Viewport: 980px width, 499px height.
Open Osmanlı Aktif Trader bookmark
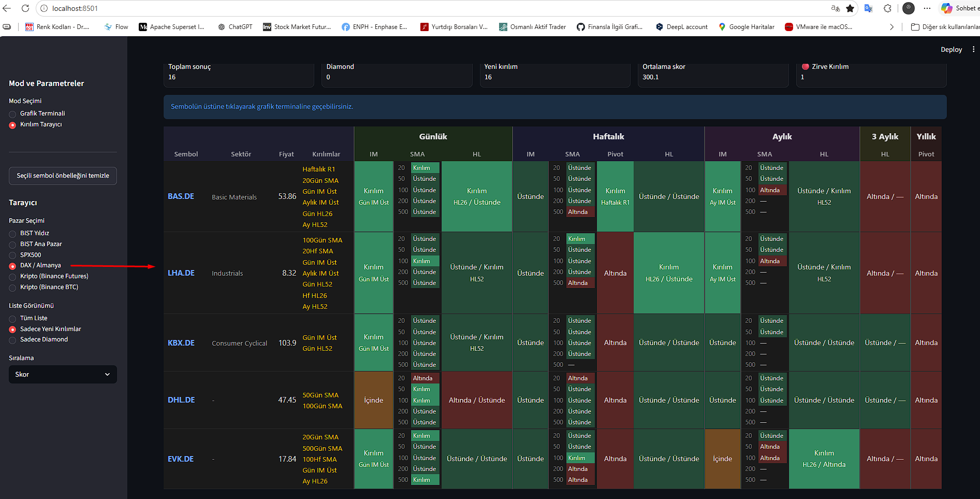pyautogui.click(x=532, y=27)
